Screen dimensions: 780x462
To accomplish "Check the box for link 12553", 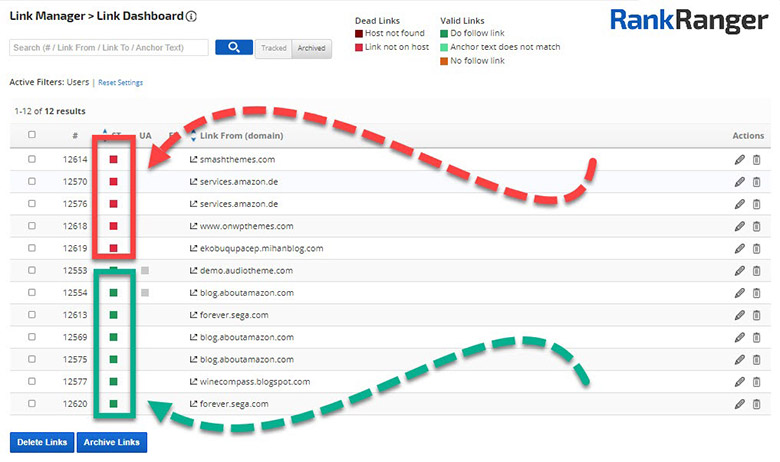I will 32,270.
